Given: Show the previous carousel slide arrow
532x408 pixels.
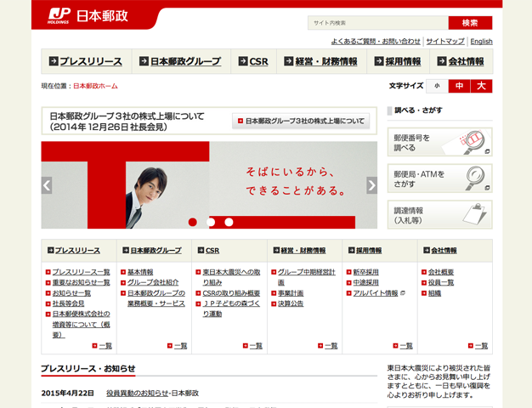Looking at the screenshot, I should pos(47,185).
